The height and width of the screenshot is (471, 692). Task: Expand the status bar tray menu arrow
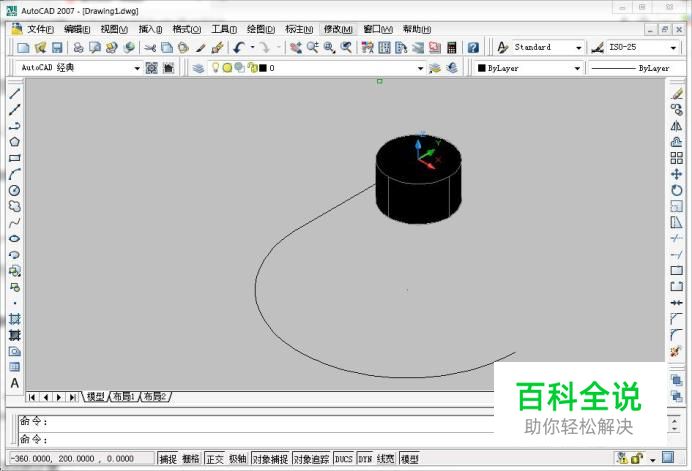[653, 460]
